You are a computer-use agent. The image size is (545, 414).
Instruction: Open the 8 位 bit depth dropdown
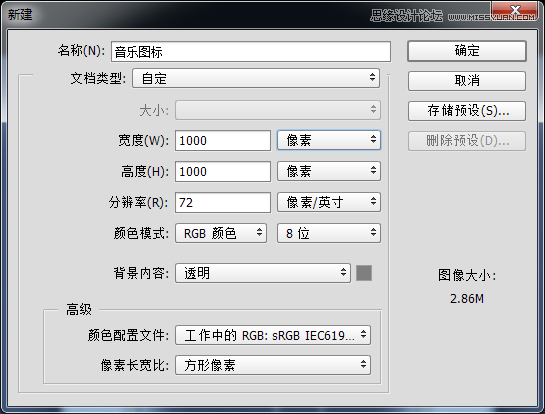click(x=329, y=233)
